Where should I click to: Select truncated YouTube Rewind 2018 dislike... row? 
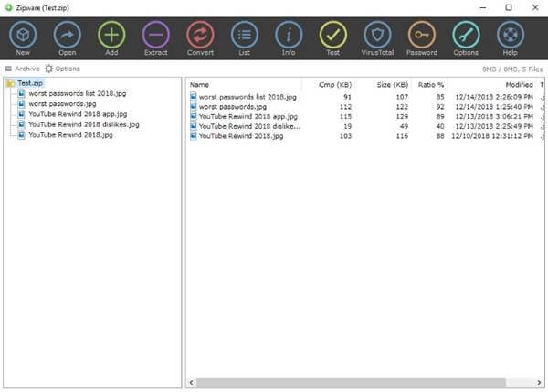tap(365, 126)
